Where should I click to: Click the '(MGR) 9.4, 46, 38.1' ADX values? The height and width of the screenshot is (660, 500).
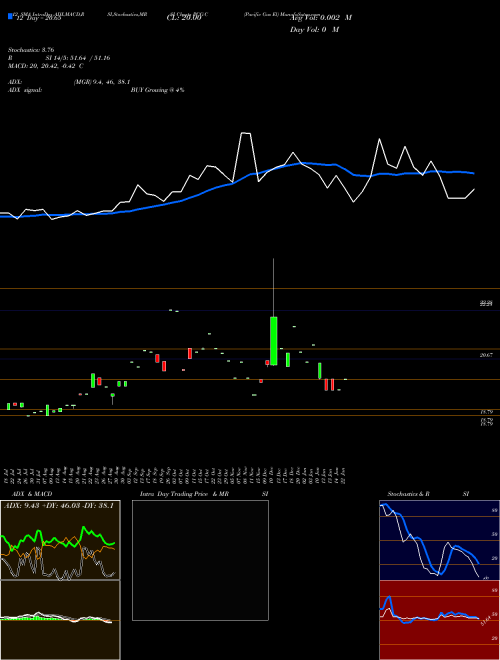click(x=102, y=82)
